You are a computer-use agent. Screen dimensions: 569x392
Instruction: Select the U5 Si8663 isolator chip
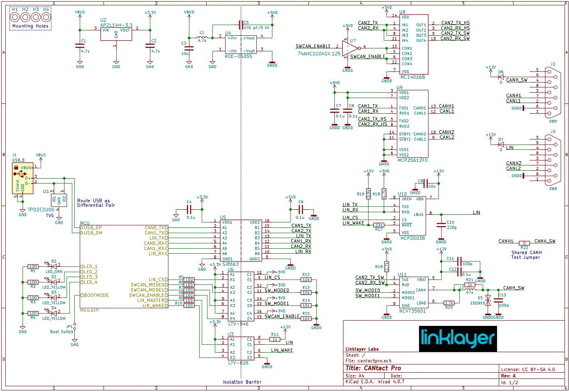coord(241,241)
